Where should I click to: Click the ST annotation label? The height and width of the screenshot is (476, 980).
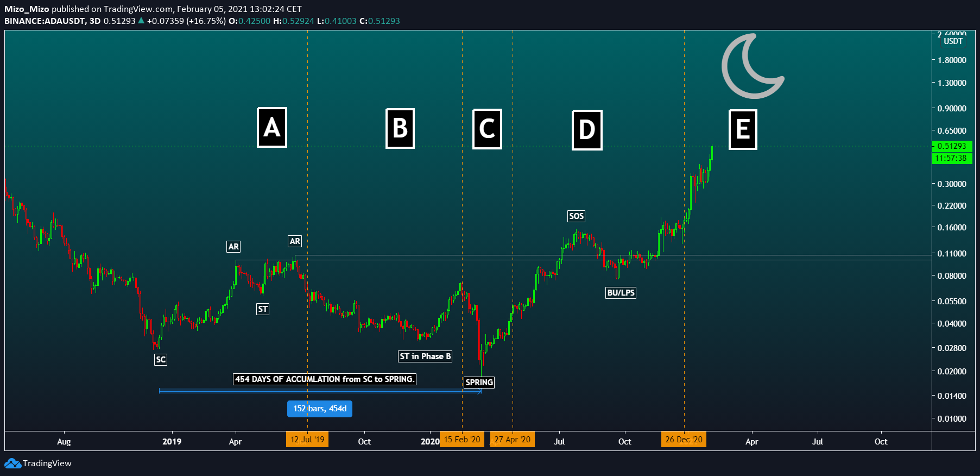(x=263, y=309)
